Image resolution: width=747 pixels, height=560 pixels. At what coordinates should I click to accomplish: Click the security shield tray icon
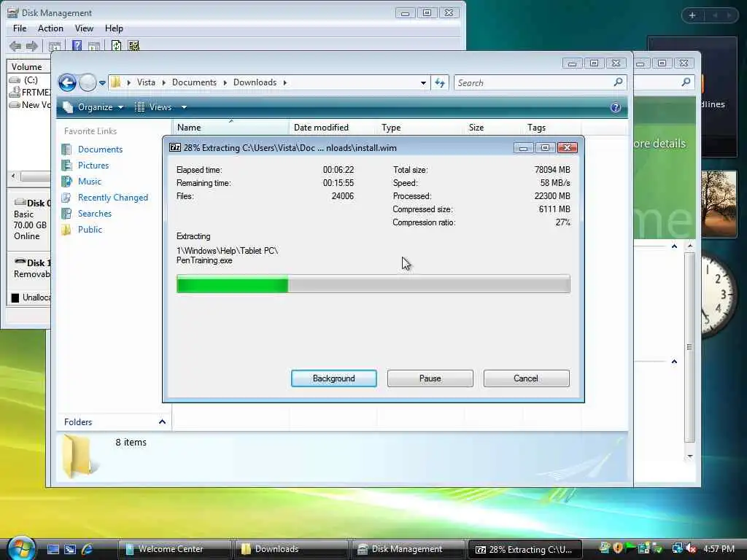(x=618, y=548)
